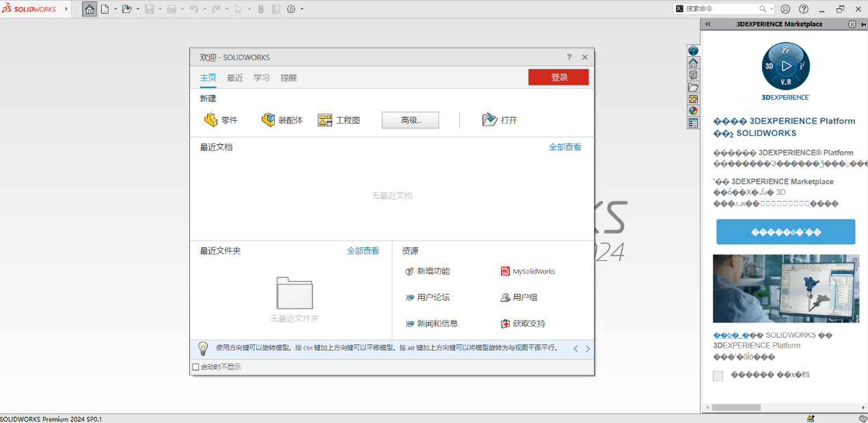Click the Select cursor toolbar icon
868x423 pixels.
(x=238, y=9)
